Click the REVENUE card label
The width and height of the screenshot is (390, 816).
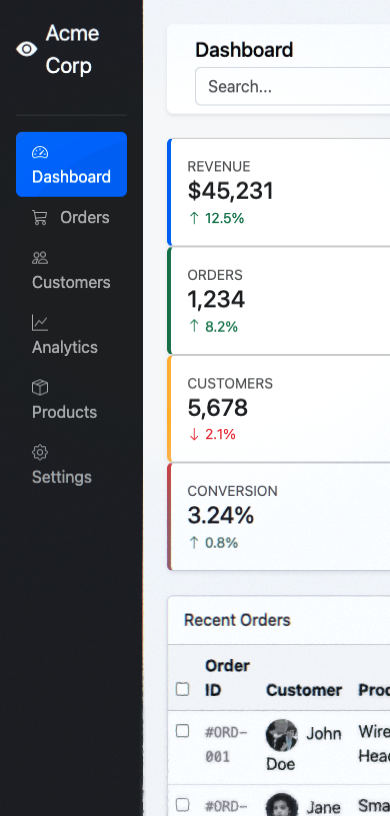(x=219, y=167)
